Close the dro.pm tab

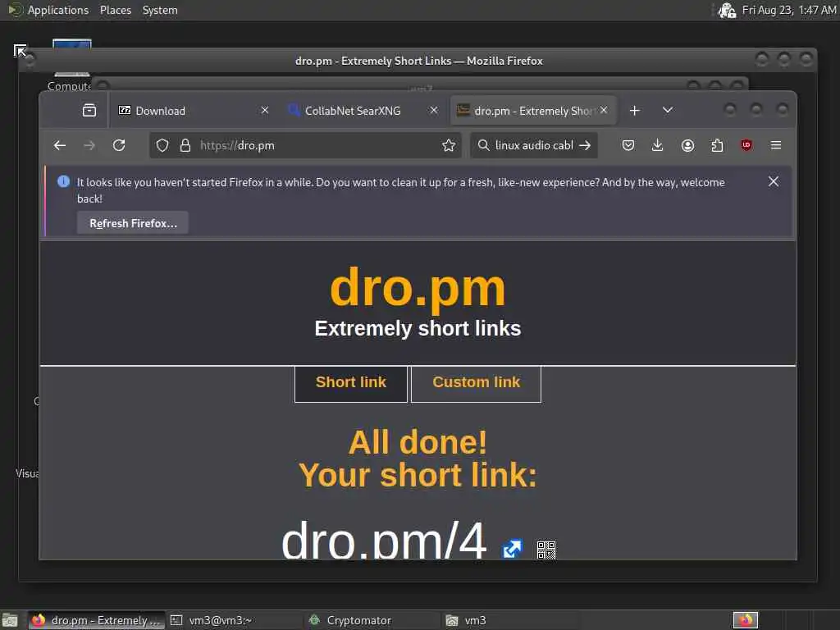pyautogui.click(x=604, y=110)
